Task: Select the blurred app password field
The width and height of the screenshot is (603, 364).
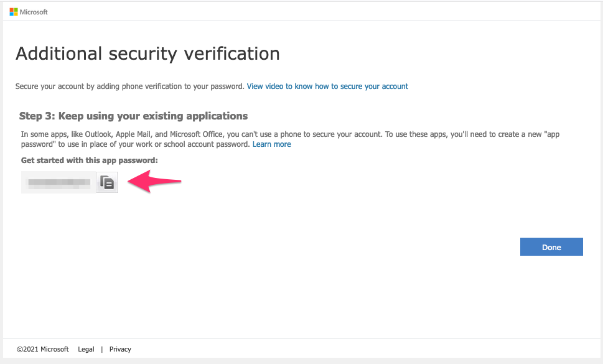Action: pos(58,182)
